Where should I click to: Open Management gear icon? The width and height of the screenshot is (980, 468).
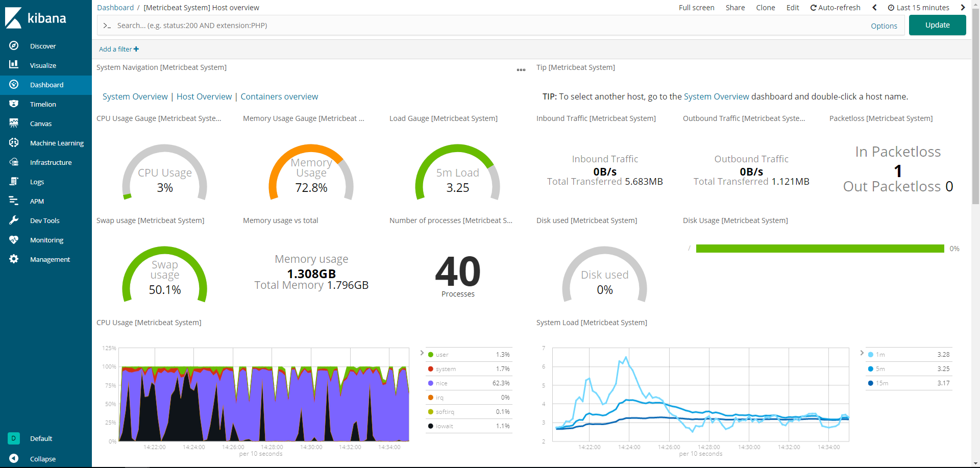click(14, 259)
